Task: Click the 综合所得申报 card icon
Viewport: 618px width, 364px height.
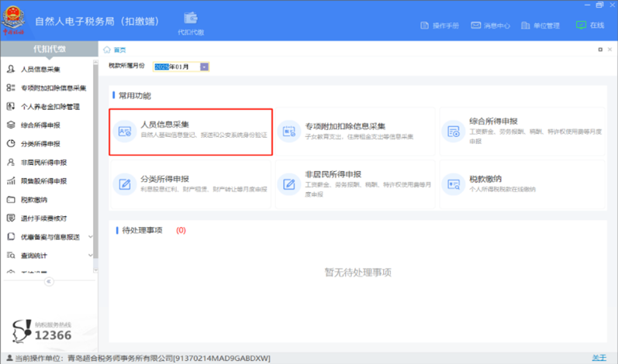Action: point(454,132)
